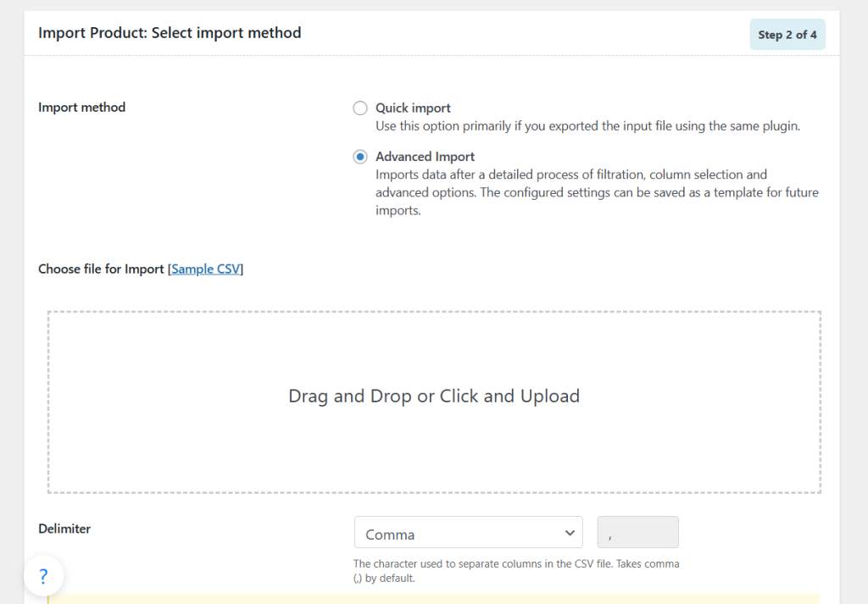Click the Quick import description text

click(587, 126)
